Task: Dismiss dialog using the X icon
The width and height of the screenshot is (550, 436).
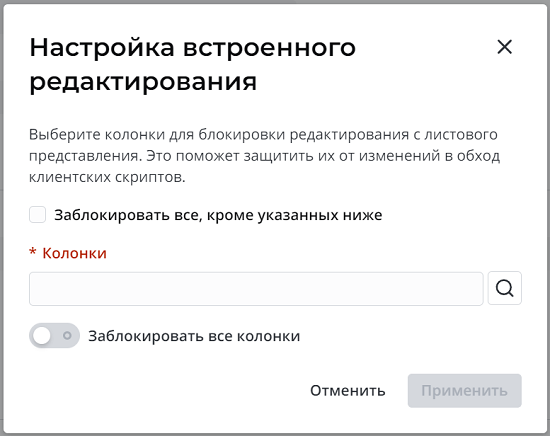Action: (504, 47)
